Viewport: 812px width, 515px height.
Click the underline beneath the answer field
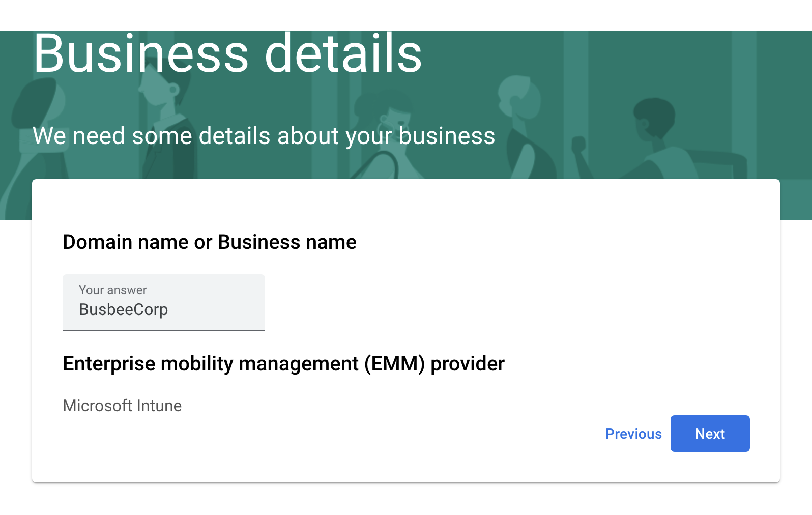point(163,331)
